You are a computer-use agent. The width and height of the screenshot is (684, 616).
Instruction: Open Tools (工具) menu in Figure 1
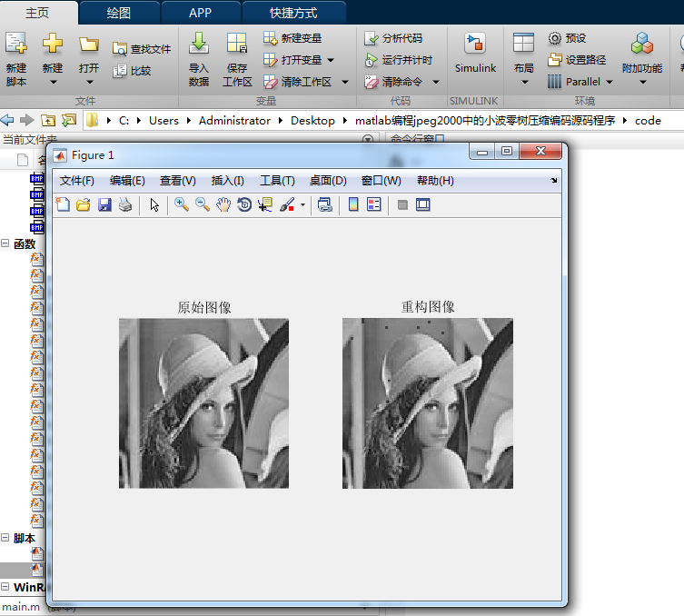[x=277, y=180]
